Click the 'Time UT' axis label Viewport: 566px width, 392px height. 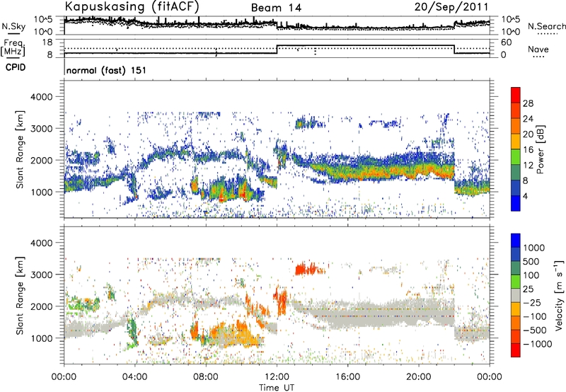tap(277, 387)
